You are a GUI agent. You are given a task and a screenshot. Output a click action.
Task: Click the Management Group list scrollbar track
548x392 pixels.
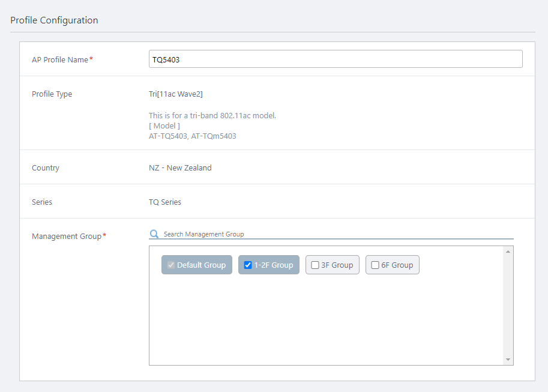(x=508, y=306)
